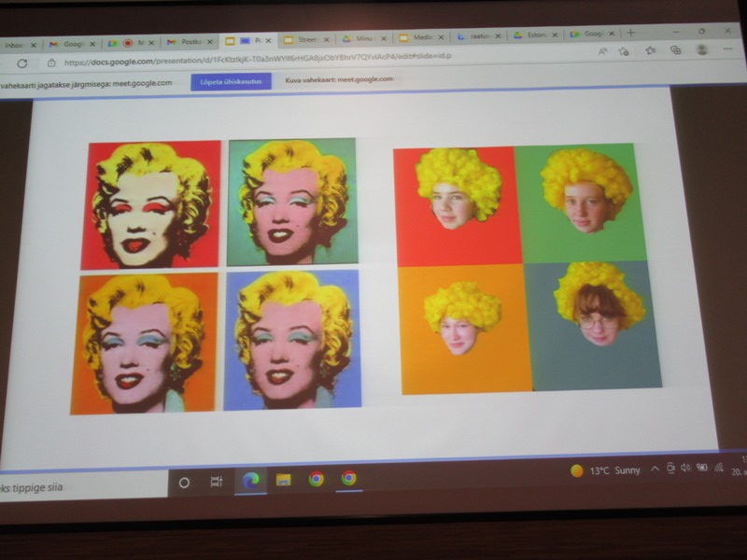Viewport: 747px width, 560px height.
Task: Open the volume speaker tray icon
Action: pyautogui.click(x=685, y=469)
